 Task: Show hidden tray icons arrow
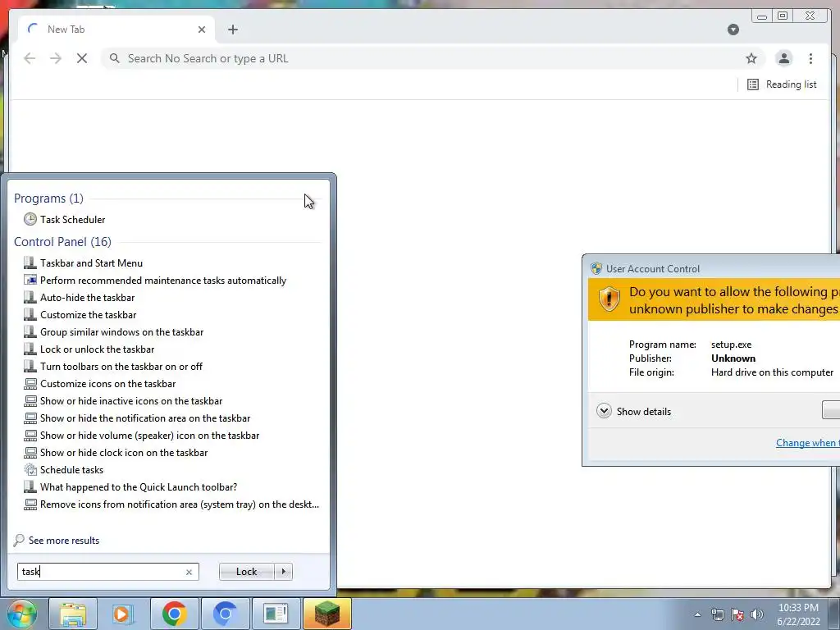[697, 614]
